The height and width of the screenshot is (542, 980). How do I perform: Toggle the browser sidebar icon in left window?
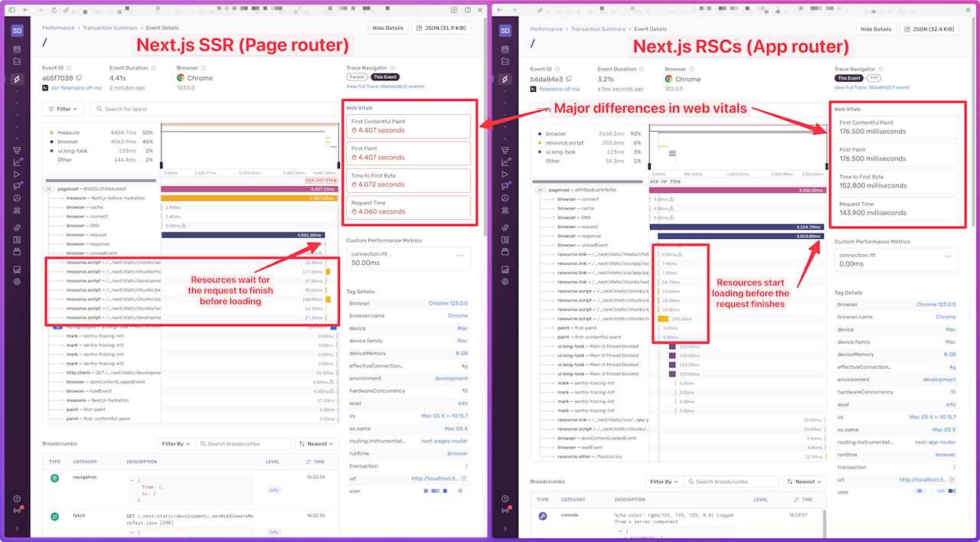11,10
